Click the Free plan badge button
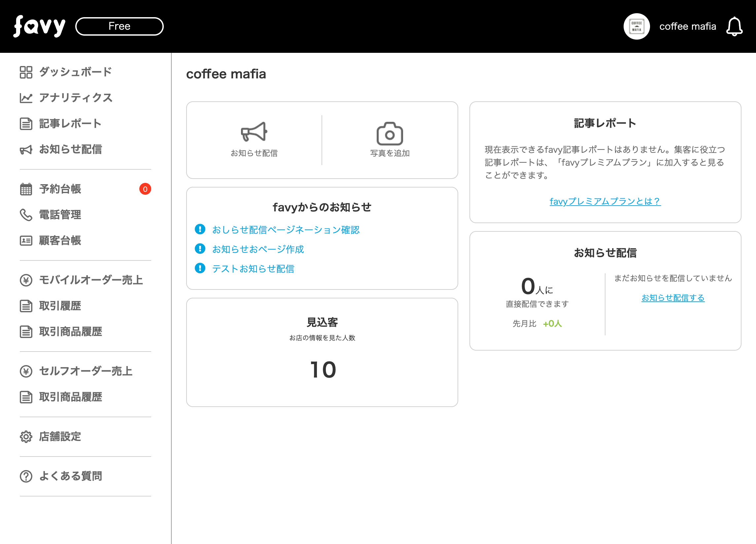 point(119,26)
